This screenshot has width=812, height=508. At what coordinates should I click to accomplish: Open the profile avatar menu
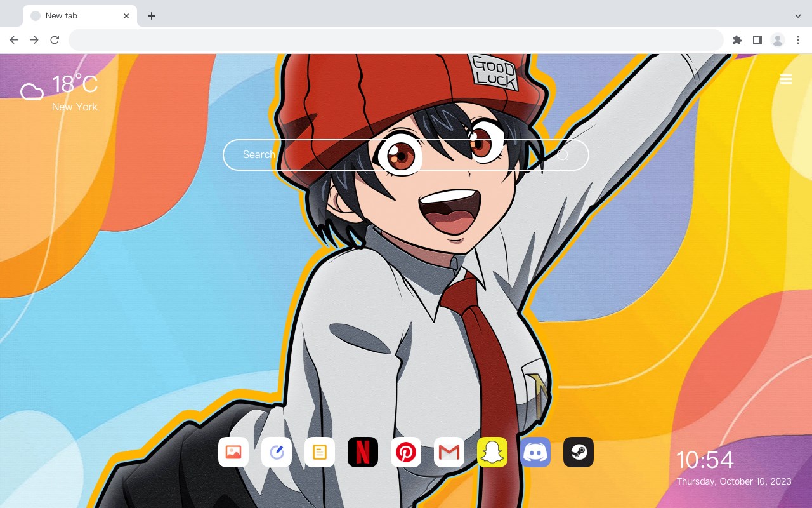click(x=778, y=40)
